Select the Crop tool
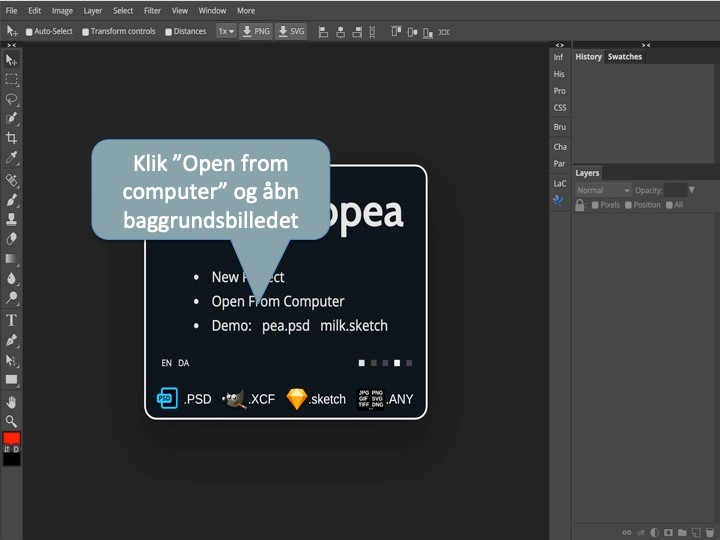720x540 pixels. click(x=11, y=138)
